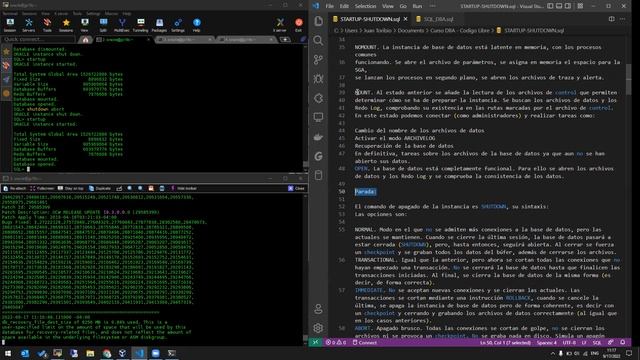Show hidden system tray icons chevron
The width and height of the screenshot is (640, 360).
point(553,353)
